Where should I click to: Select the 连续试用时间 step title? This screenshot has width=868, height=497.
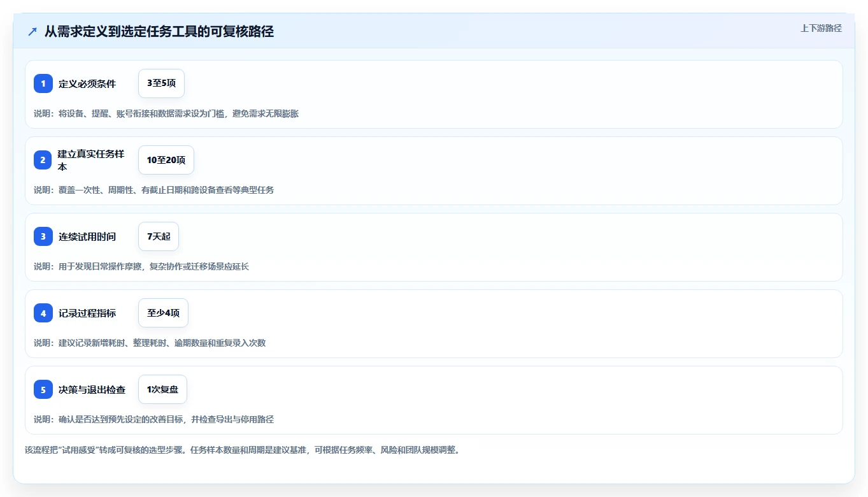tap(87, 236)
